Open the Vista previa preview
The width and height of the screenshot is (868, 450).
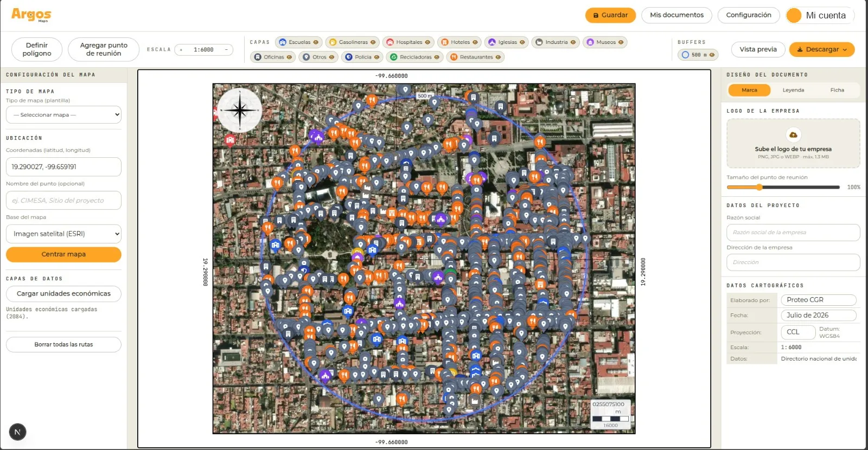click(x=758, y=49)
